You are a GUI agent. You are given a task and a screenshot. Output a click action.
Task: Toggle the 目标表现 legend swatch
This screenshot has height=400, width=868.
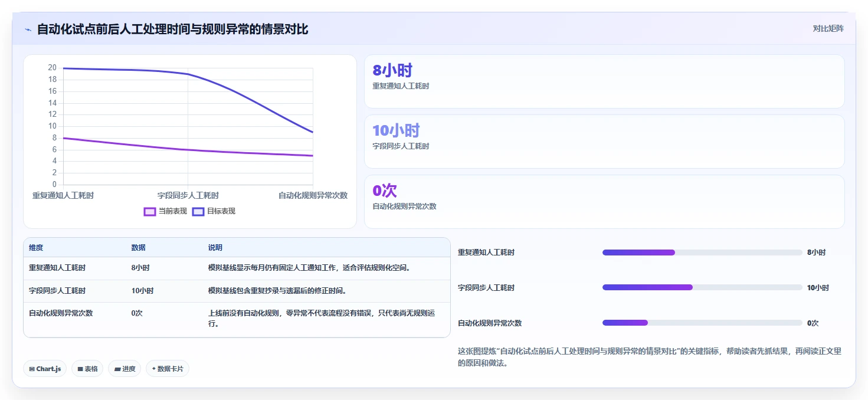(x=198, y=211)
